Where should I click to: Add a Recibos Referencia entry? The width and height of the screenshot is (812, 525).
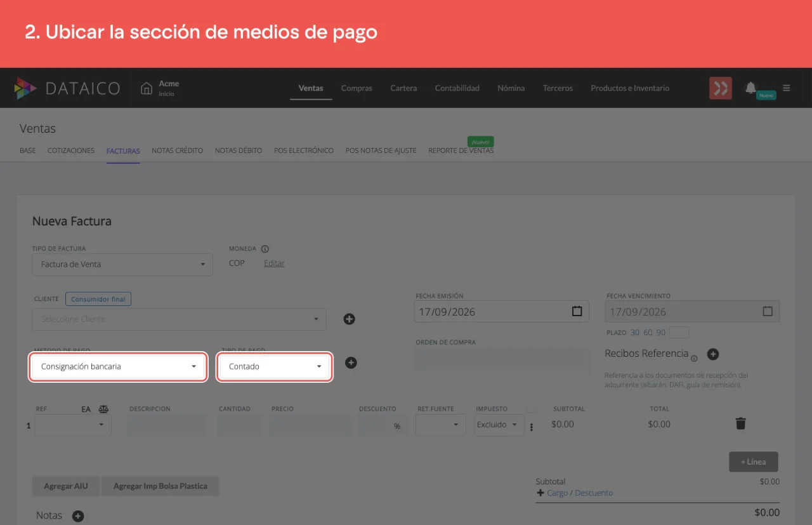[712, 354]
